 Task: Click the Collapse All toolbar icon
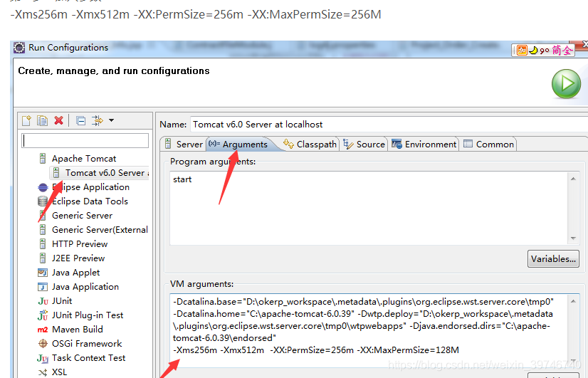(80, 121)
